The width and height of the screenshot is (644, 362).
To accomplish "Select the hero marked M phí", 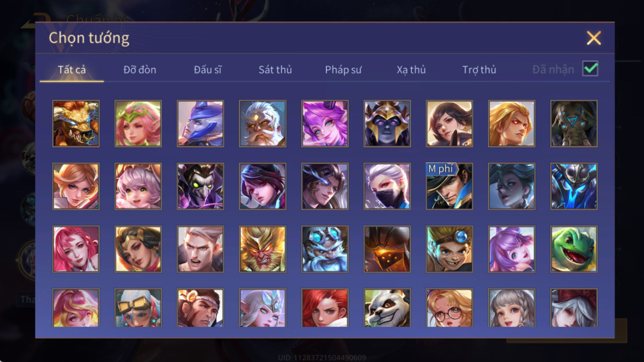I will [449, 186].
